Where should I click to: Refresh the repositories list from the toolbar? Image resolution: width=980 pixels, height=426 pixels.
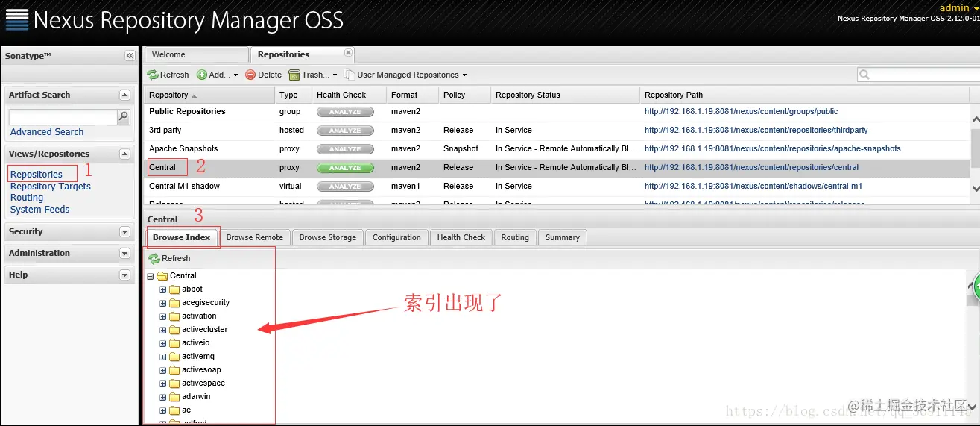(x=168, y=75)
